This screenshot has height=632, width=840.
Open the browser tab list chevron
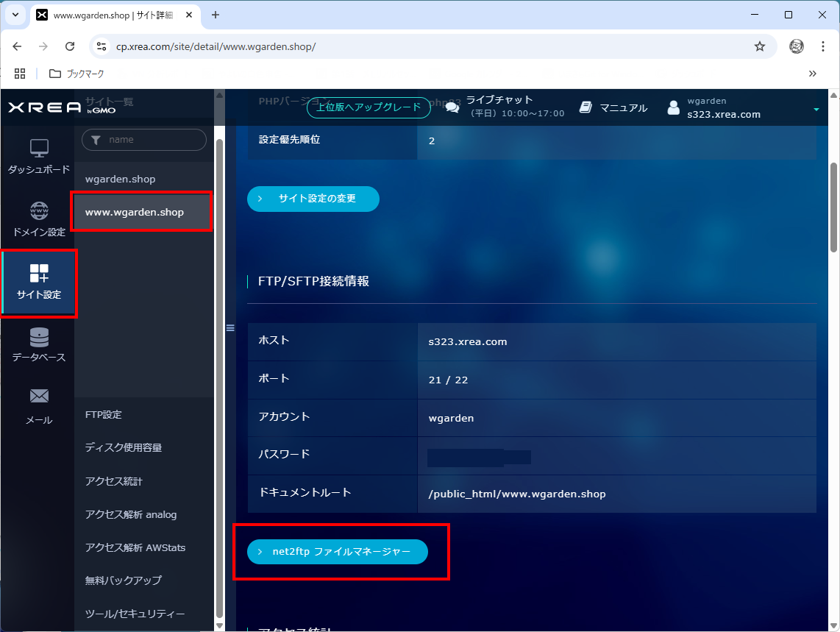click(x=15, y=15)
